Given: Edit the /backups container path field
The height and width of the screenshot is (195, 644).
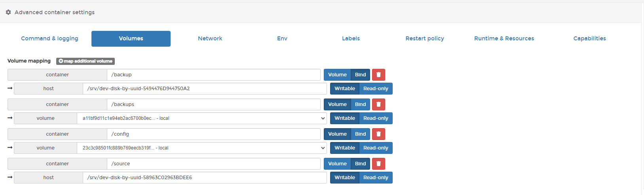Looking at the screenshot, I should click(x=214, y=104).
